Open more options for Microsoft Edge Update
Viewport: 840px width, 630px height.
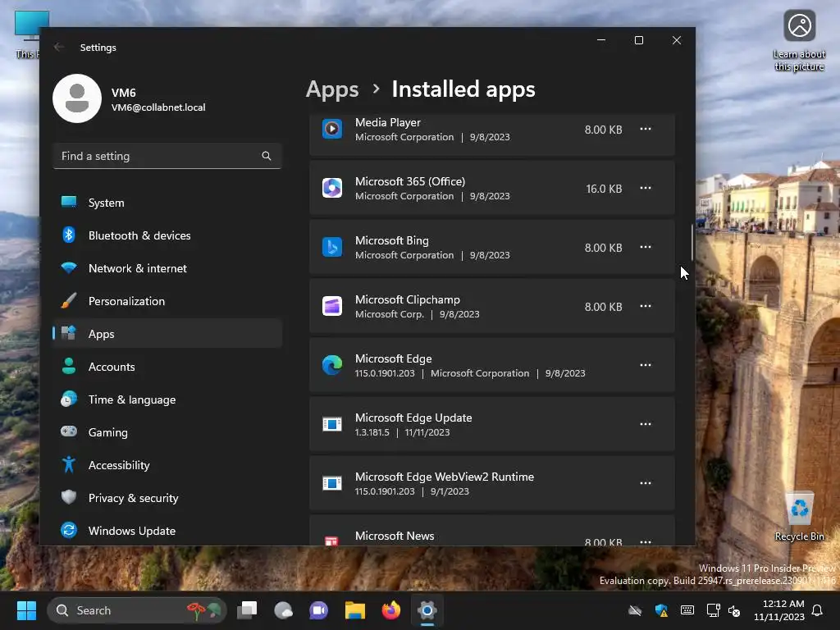646,424
